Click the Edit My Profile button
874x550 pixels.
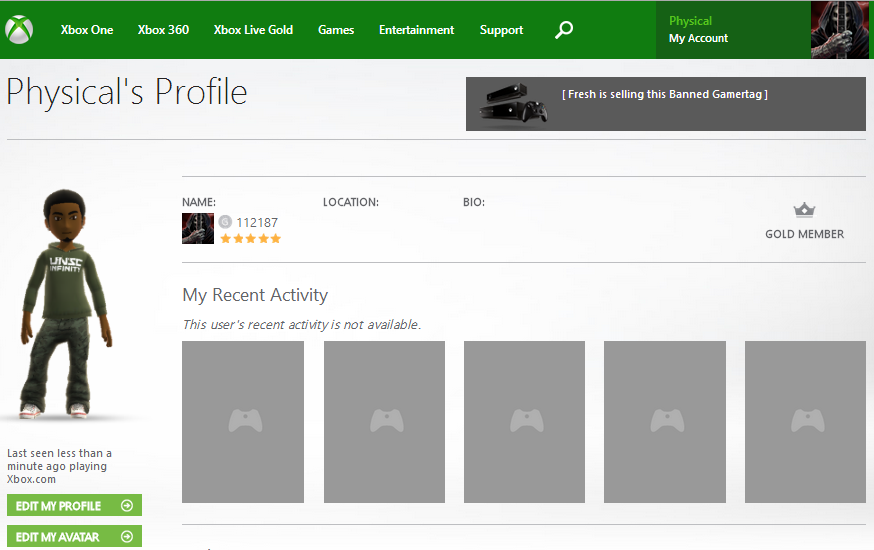[x=74, y=505]
